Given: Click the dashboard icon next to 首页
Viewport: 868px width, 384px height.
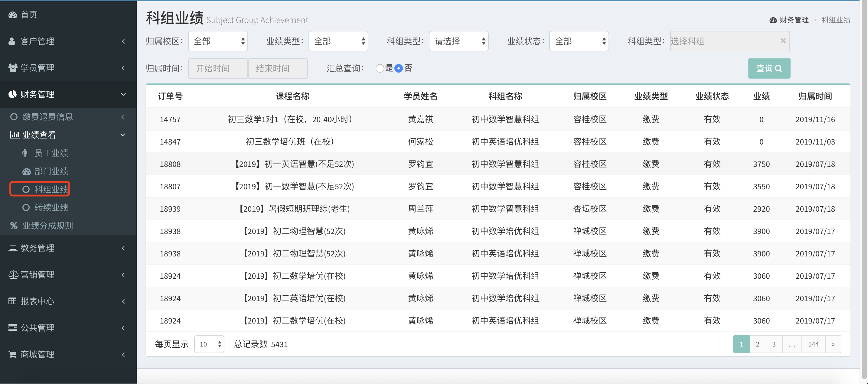Looking at the screenshot, I should [13, 15].
